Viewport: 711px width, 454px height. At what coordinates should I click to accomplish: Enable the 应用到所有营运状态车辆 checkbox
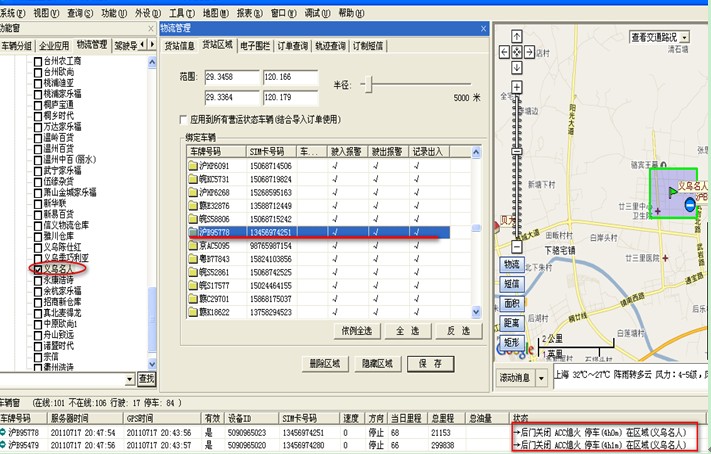tap(182, 117)
